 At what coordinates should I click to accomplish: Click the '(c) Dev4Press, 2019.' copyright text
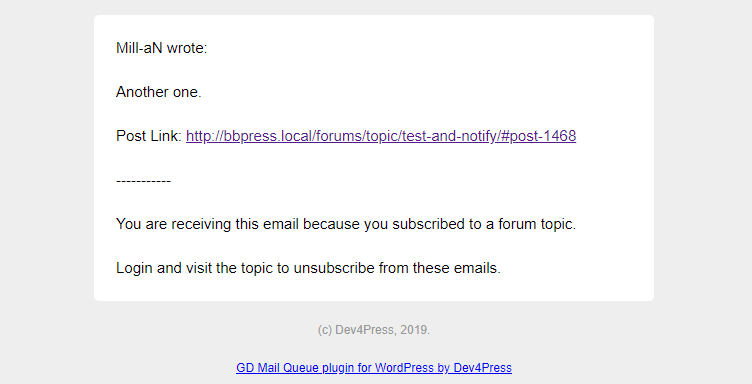(374, 330)
